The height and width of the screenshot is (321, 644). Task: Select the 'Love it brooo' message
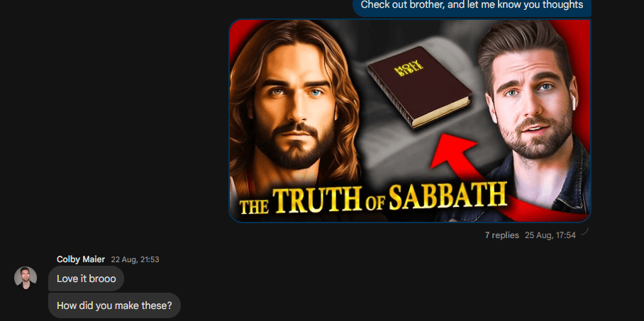87,278
